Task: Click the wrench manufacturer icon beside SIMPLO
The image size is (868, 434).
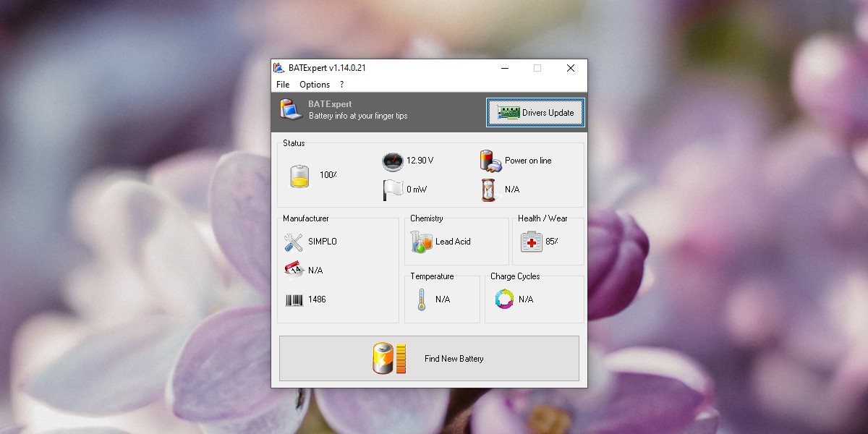Action: click(x=294, y=242)
